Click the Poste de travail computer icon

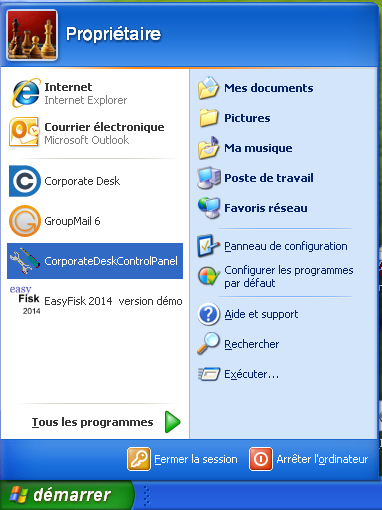[209, 178]
